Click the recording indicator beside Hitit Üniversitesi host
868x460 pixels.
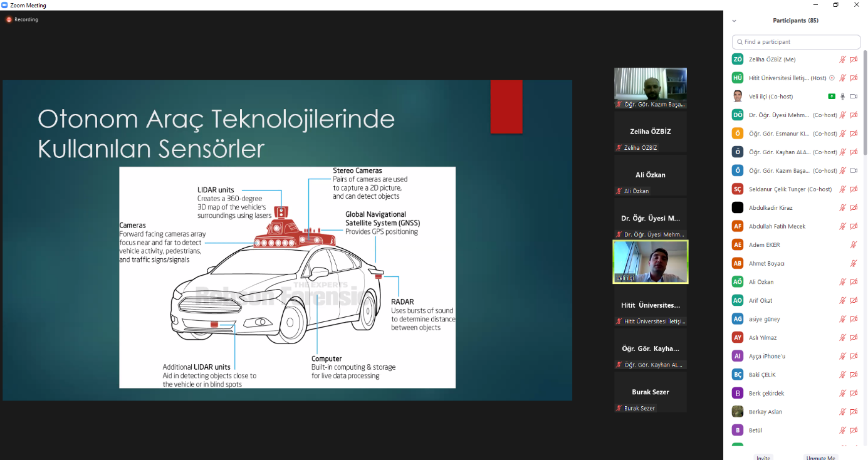(x=832, y=78)
